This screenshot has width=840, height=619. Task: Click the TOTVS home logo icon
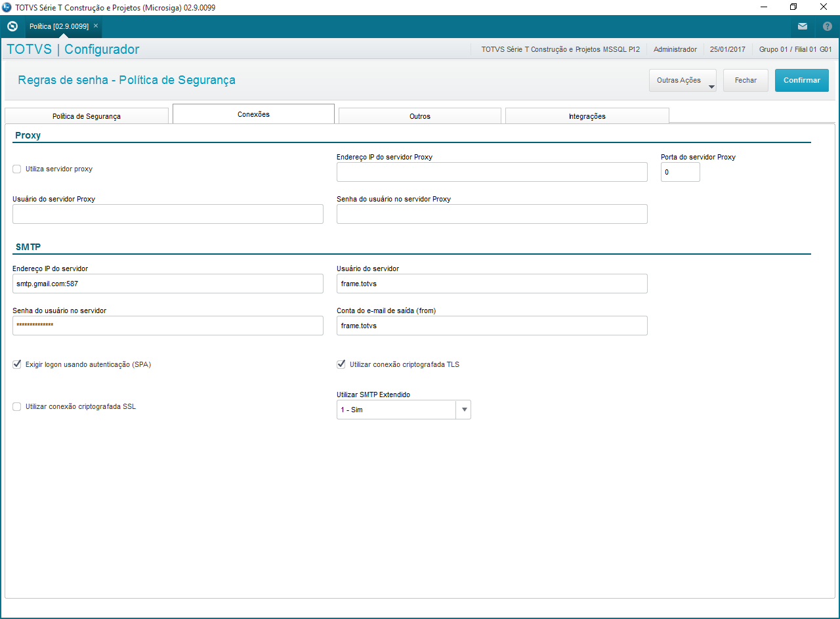[12, 26]
